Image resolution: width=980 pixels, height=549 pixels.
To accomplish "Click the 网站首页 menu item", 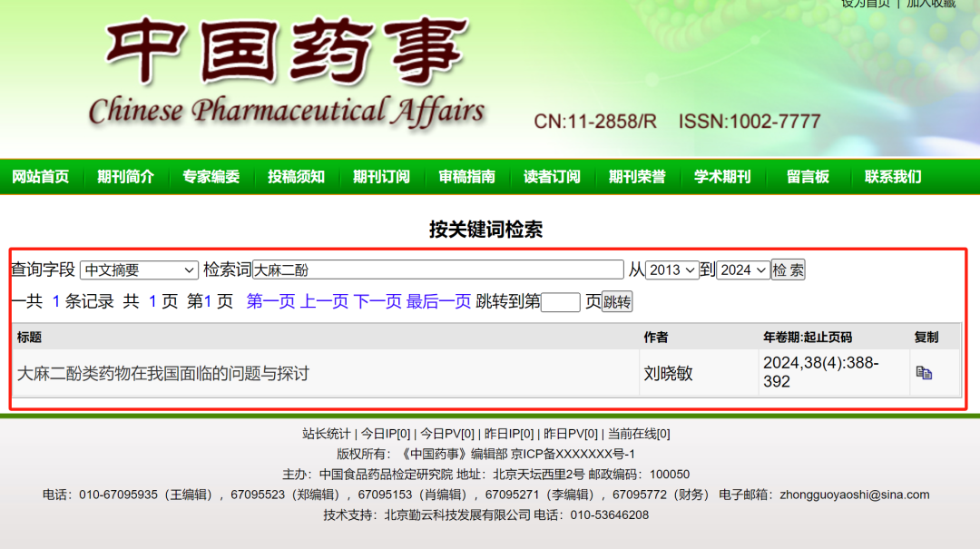I will [42, 177].
